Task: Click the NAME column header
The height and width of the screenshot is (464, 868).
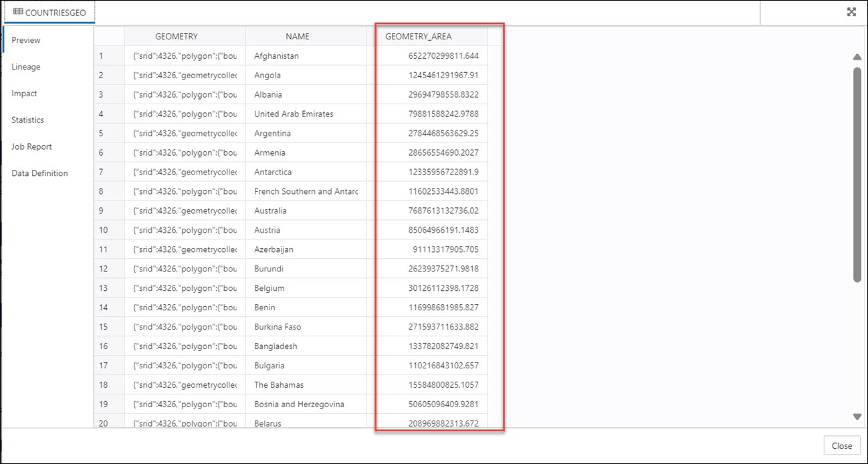Action: coord(297,36)
